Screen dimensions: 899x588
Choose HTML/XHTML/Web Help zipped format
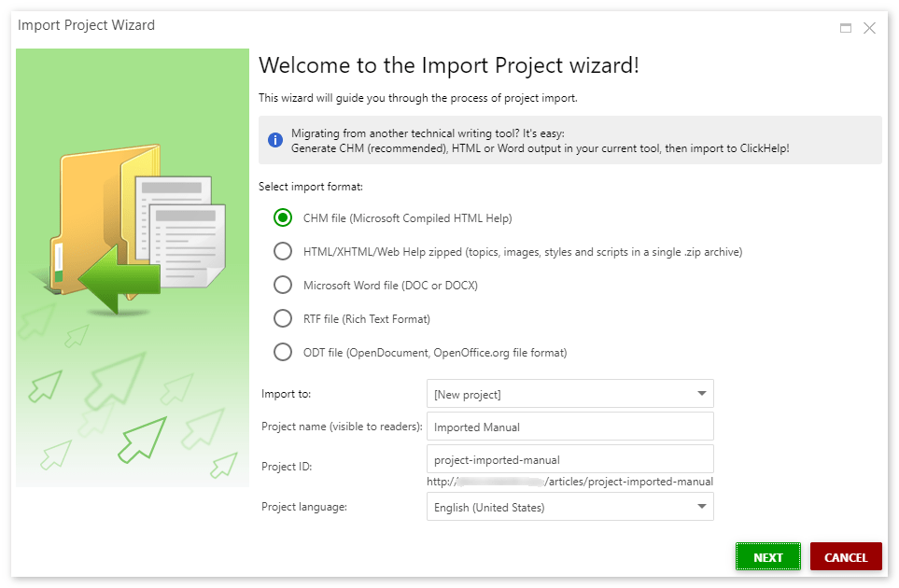(x=282, y=251)
